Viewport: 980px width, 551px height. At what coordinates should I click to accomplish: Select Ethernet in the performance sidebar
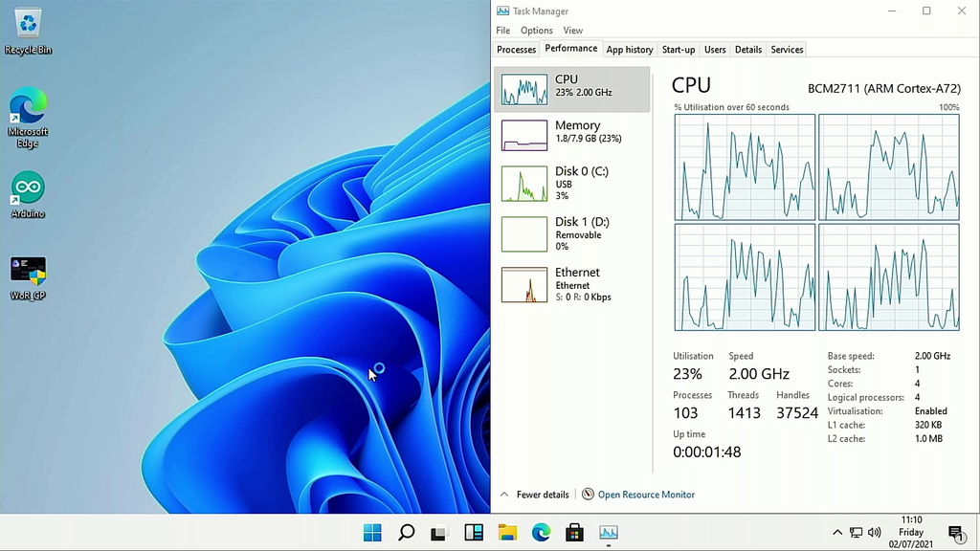click(x=571, y=284)
